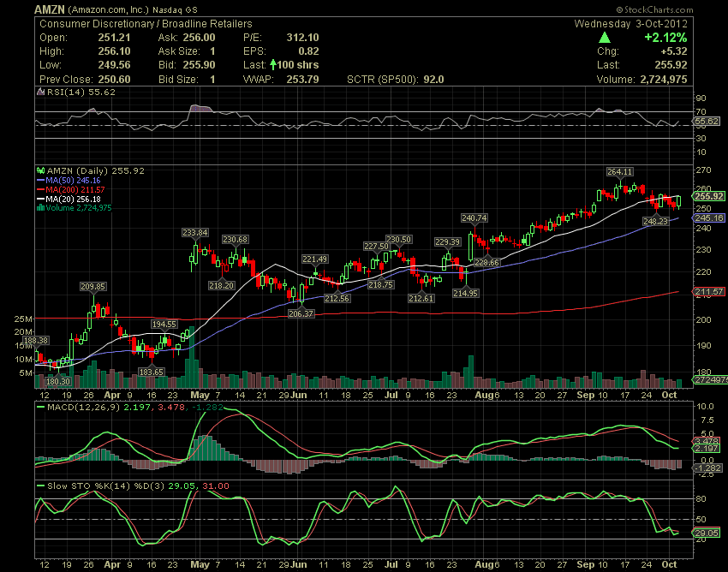Click the -1.282 tag on MACD axis
The height and width of the screenshot is (572, 728).
708,468
